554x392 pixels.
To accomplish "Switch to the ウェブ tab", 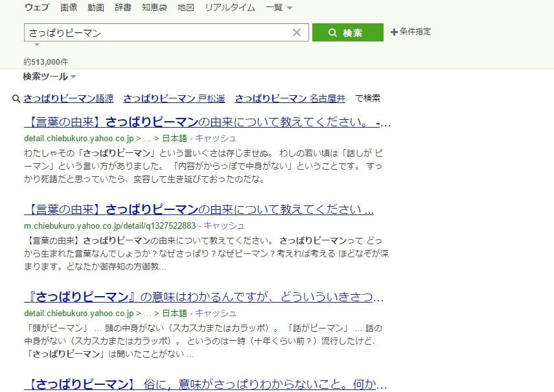I will (x=37, y=7).
